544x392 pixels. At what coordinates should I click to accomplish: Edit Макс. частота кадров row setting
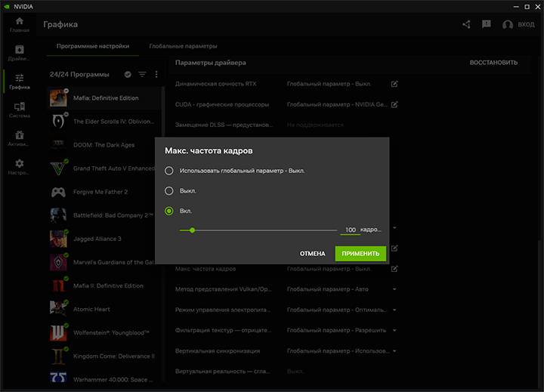pyautogui.click(x=394, y=269)
